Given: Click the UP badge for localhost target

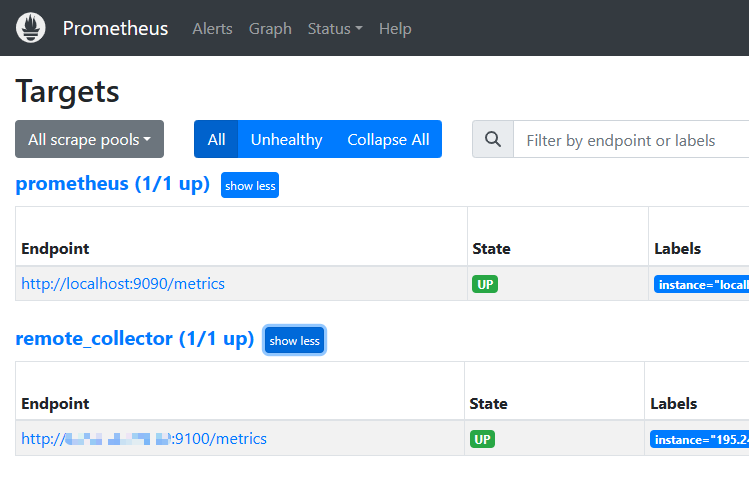Looking at the screenshot, I should click(485, 284).
